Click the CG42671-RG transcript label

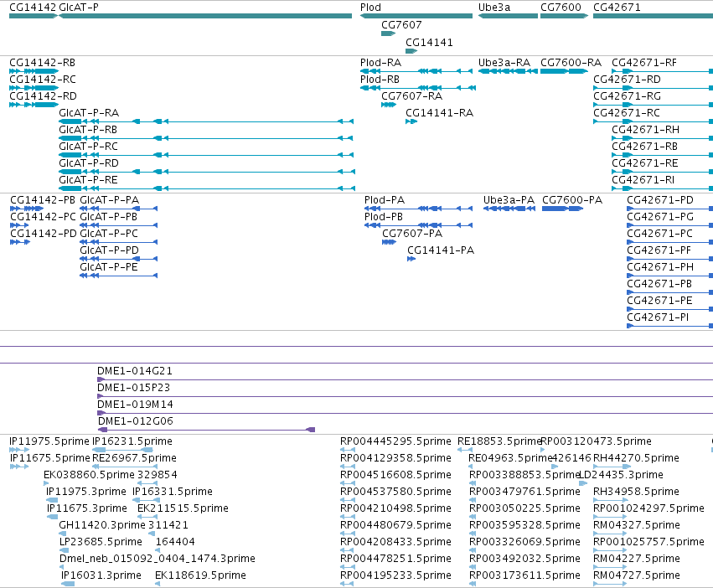tap(627, 96)
